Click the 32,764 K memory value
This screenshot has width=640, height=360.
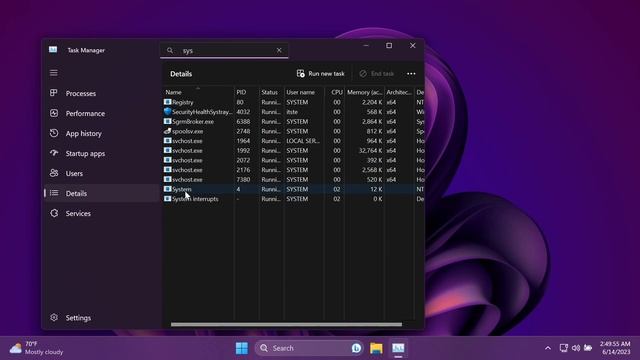pyautogui.click(x=370, y=151)
